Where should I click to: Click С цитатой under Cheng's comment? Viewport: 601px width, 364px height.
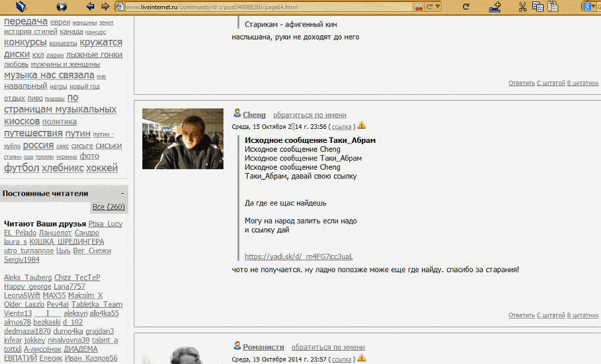pos(551,315)
